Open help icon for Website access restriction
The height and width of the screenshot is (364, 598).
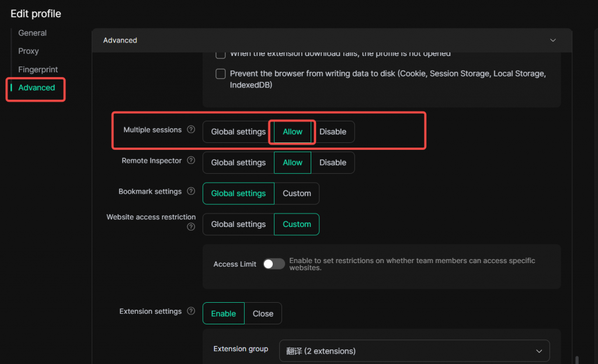[191, 227]
